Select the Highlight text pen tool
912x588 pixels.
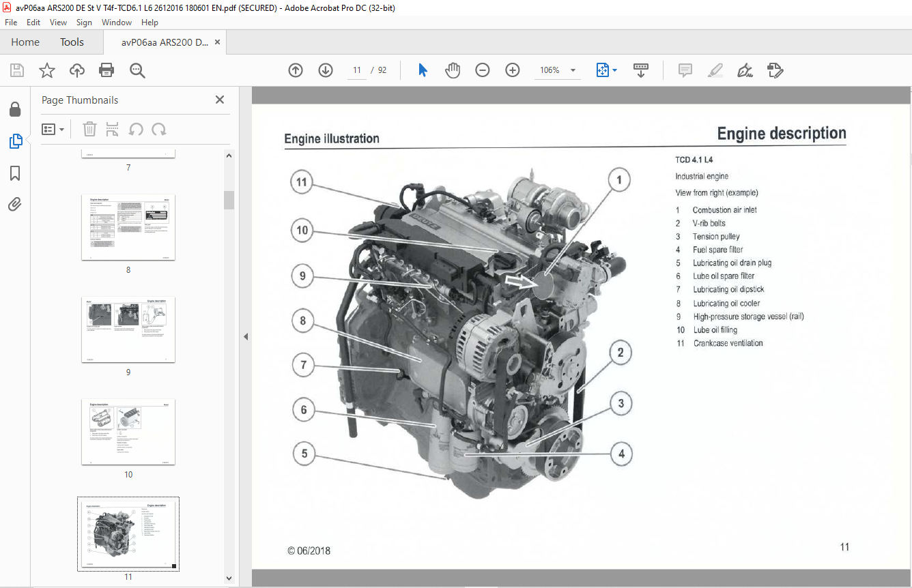click(715, 70)
